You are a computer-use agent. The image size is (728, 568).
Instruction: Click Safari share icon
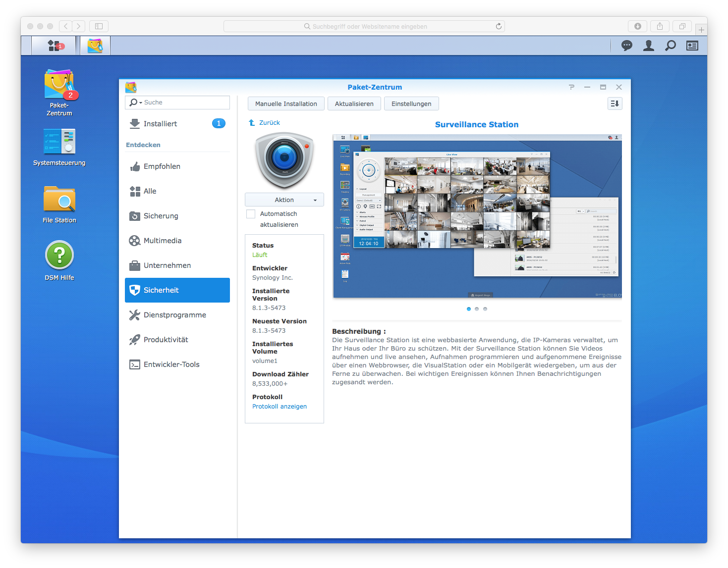pos(660,26)
